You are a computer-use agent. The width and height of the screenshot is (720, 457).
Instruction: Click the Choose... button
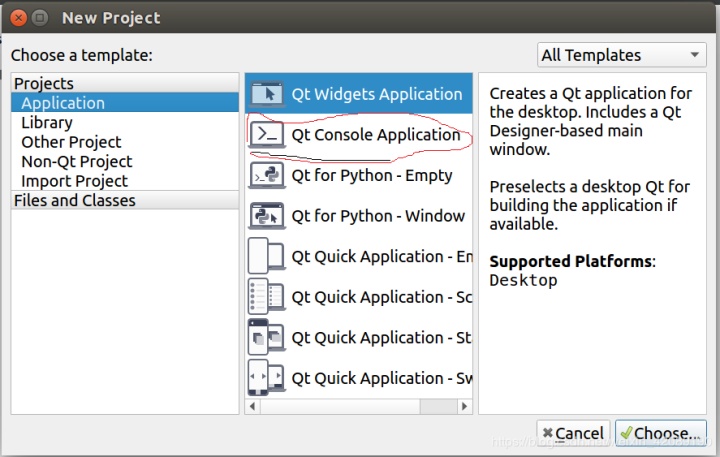(x=661, y=433)
